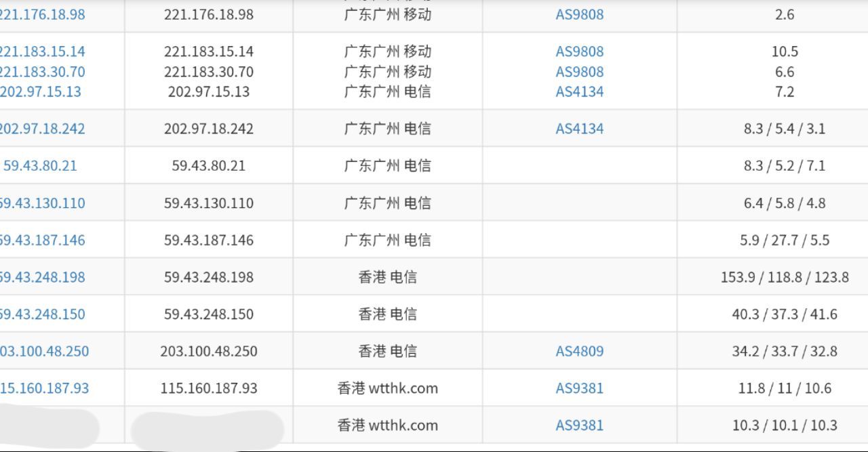Click the blue 59.43.80.21 link
This screenshot has width=868, height=452.
pyautogui.click(x=41, y=165)
